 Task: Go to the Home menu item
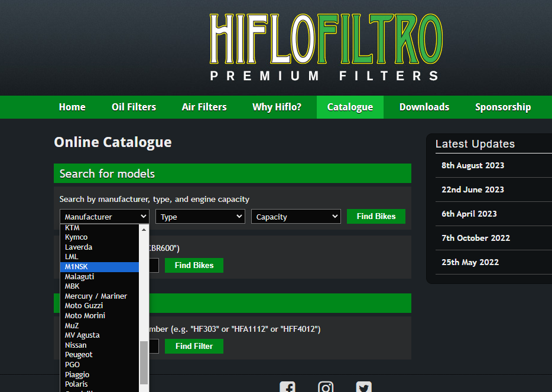(x=72, y=107)
